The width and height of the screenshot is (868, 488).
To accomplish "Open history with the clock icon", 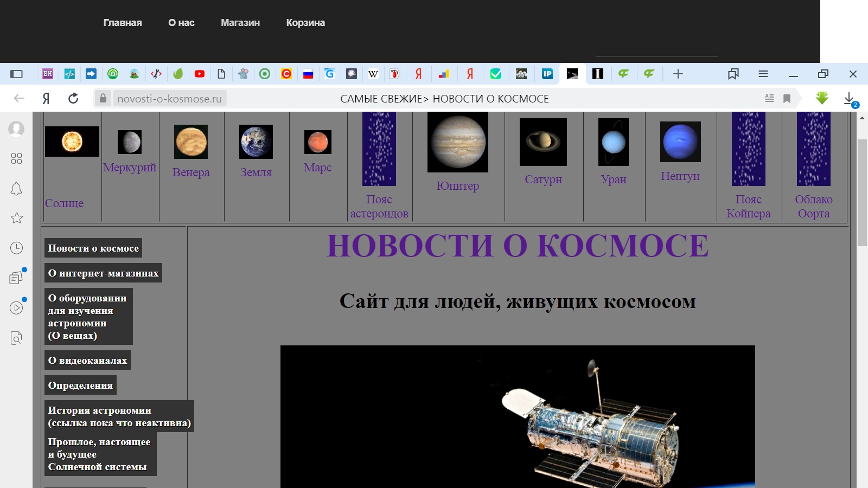I will point(16,248).
